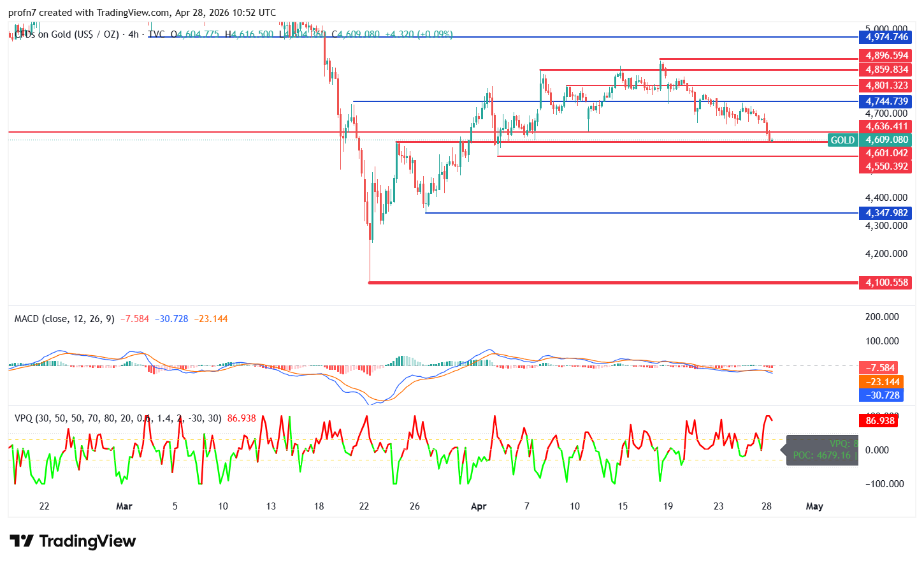Viewport: 924px width, 565px height.
Task: Click the May month label on the time axis
Action: click(814, 506)
